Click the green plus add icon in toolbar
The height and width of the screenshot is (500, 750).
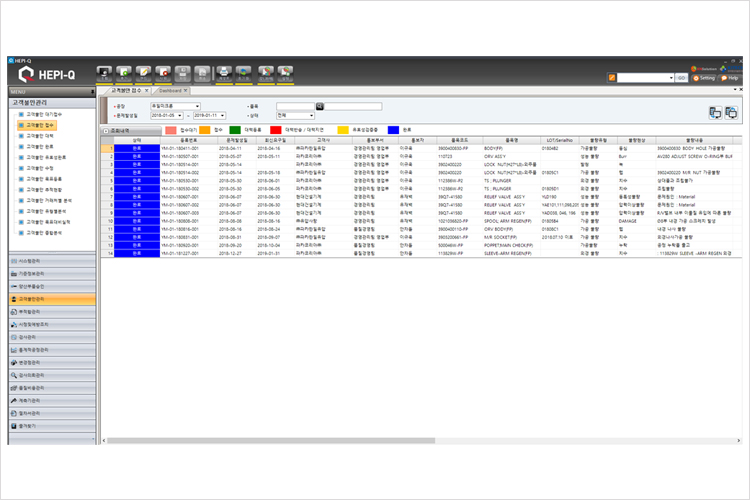click(x=125, y=72)
